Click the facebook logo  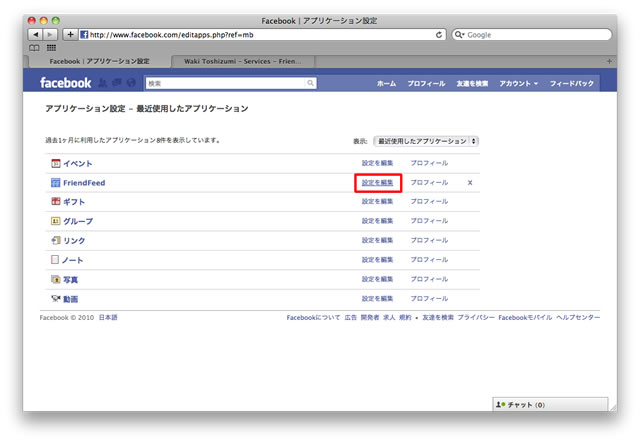pos(65,83)
